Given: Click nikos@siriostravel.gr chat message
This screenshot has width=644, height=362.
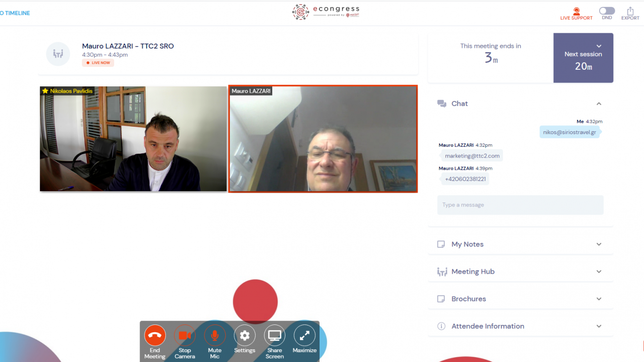Looking at the screenshot, I should [569, 132].
